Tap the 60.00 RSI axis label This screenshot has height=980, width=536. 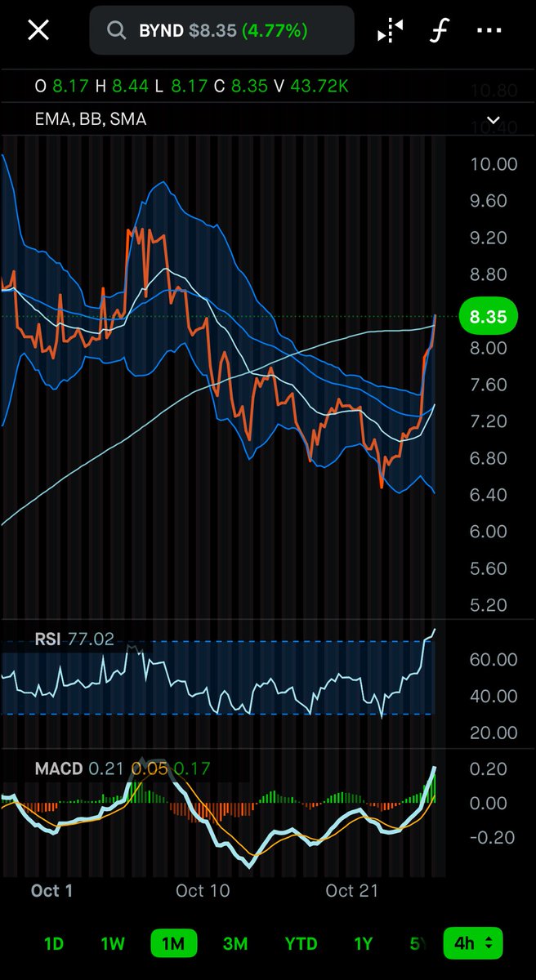coord(494,660)
